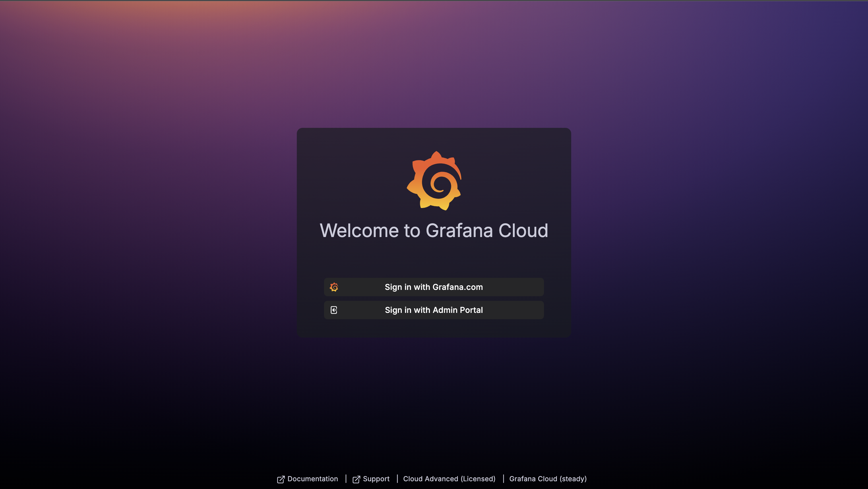
Task: Click the small Grafana icon in first button
Action: [334, 287]
